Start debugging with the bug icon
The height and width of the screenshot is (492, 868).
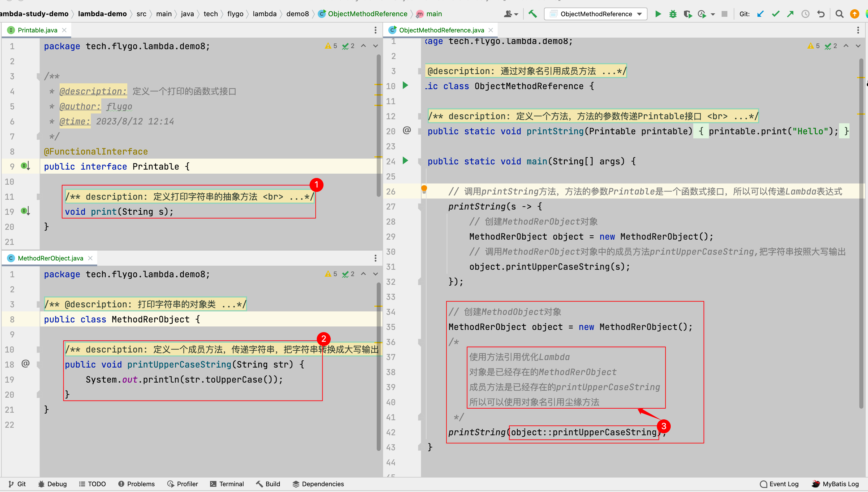pyautogui.click(x=673, y=14)
